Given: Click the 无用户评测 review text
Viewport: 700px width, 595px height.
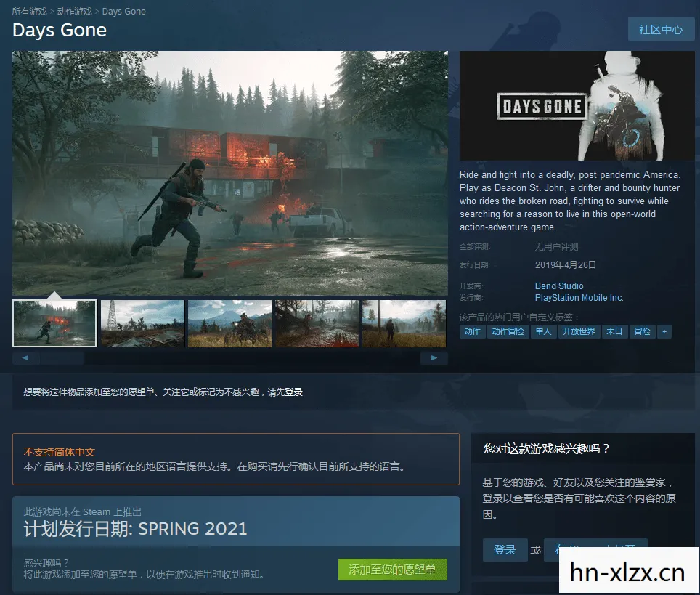Looking at the screenshot, I should pyautogui.click(x=557, y=246).
